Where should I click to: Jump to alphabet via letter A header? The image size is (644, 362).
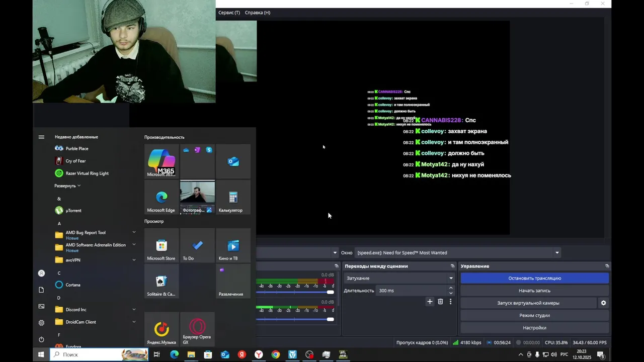click(x=59, y=223)
